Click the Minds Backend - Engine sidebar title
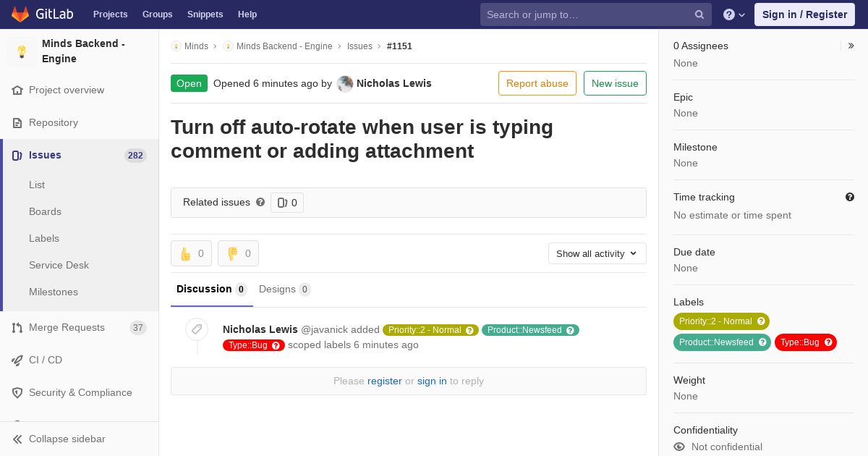 click(83, 51)
